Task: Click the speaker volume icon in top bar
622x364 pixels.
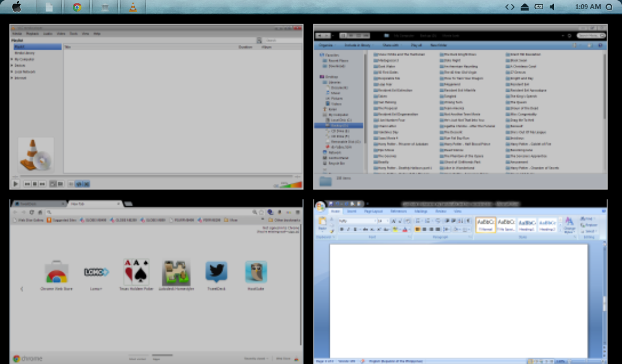Action: click(552, 7)
